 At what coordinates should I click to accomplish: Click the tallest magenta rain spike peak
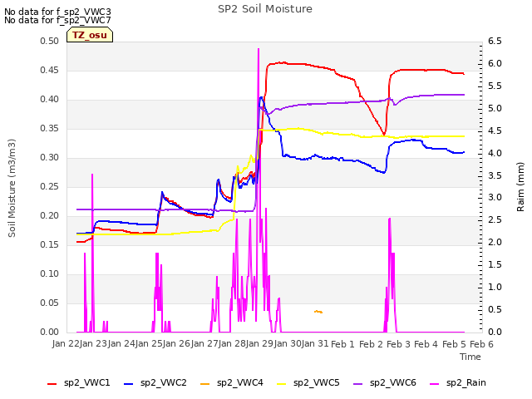(x=259, y=50)
